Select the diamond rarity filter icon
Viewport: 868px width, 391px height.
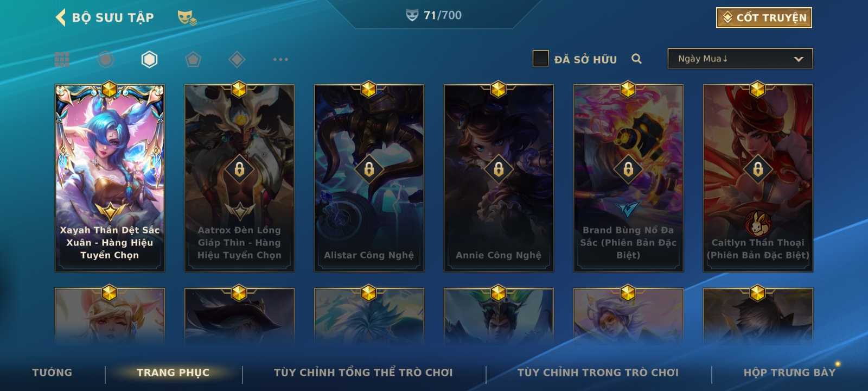pos(237,59)
